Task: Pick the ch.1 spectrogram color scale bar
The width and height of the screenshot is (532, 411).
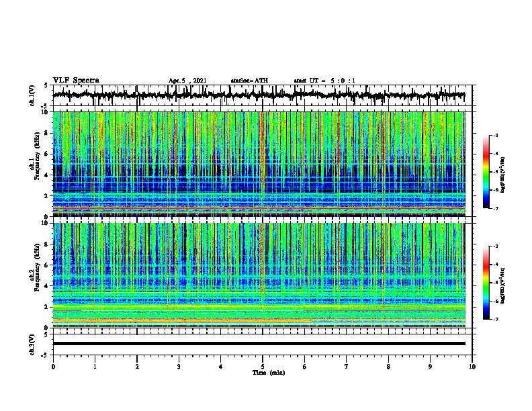Action: (x=486, y=172)
